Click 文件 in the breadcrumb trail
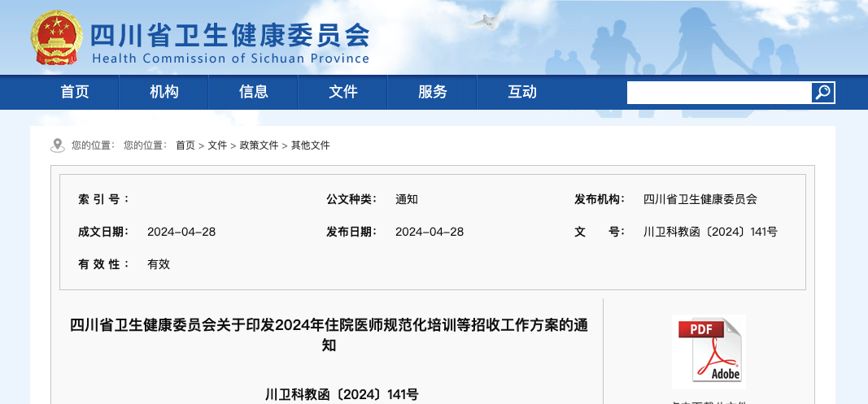Image resolution: width=868 pixels, height=404 pixels. [x=217, y=146]
